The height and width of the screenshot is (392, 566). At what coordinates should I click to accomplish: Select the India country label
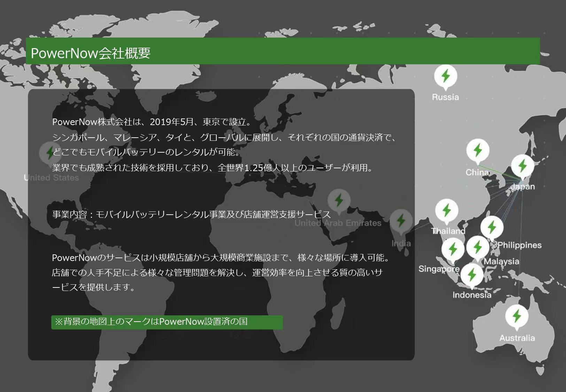click(401, 244)
